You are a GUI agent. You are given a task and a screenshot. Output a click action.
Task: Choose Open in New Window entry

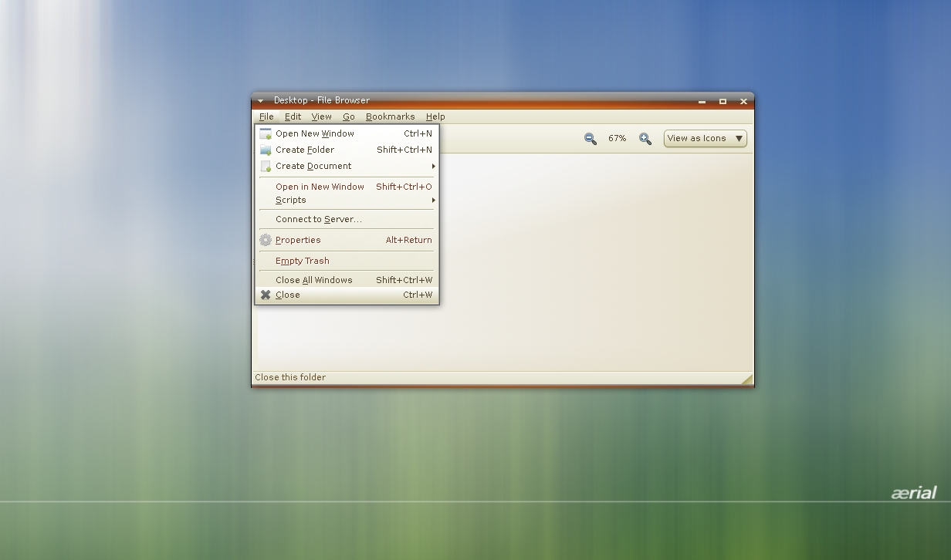tap(347, 187)
